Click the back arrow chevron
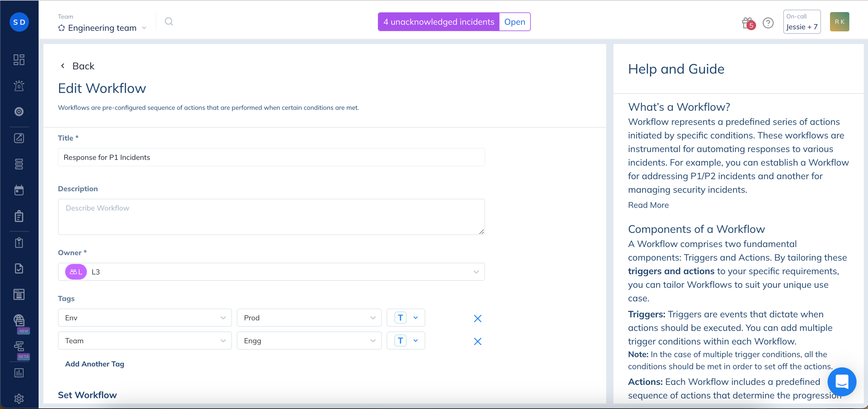Image resolution: width=868 pixels, height=409 pixels. [x=63, y=66]
